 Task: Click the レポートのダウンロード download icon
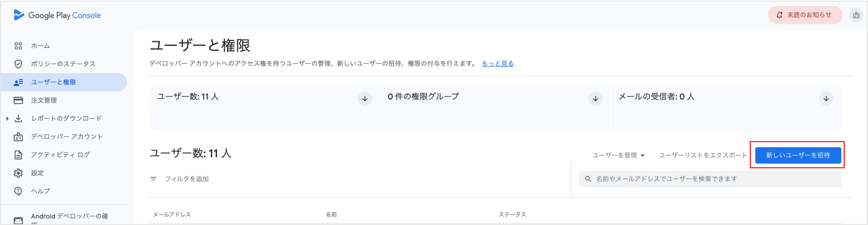(x=18, y=118)
